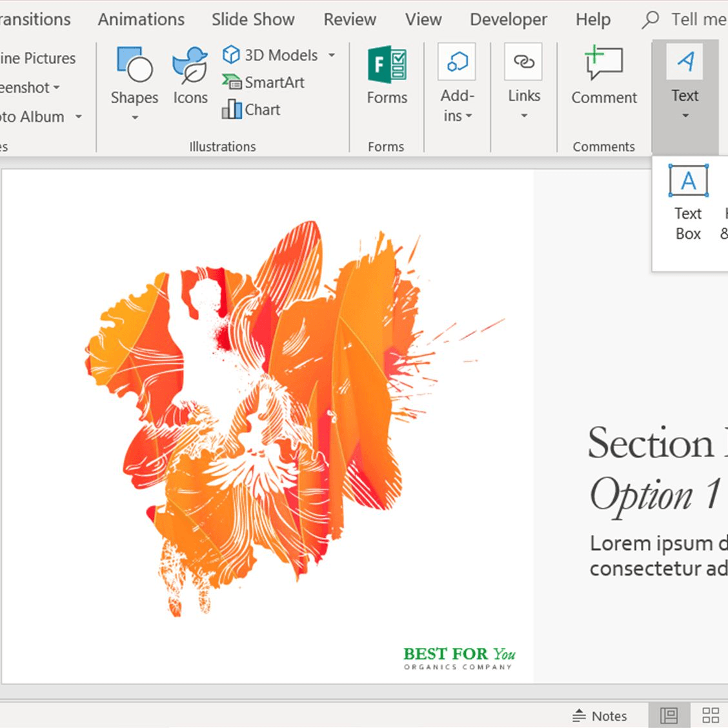The height and width of the screenshot is (728, 728).
Task: Click the 3D Models cube icon
Action: coord(231,55)
